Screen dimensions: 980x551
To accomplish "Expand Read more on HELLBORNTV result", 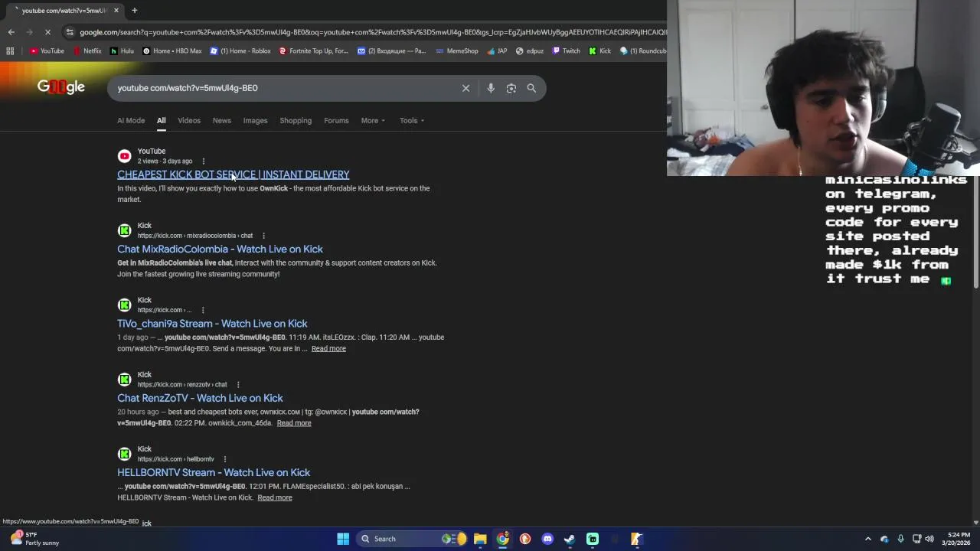I will pos(275,497).
